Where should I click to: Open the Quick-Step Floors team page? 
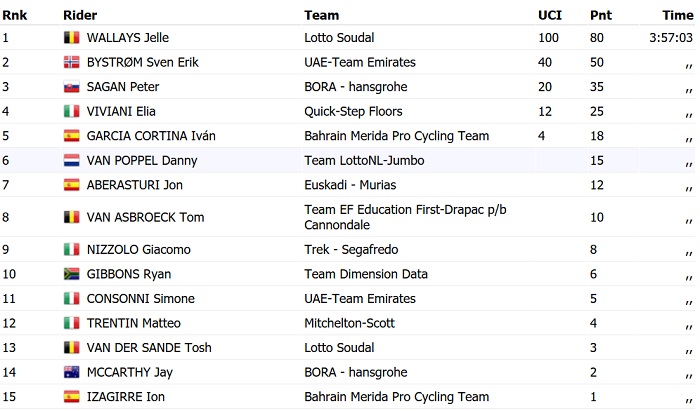click(350, 112)
